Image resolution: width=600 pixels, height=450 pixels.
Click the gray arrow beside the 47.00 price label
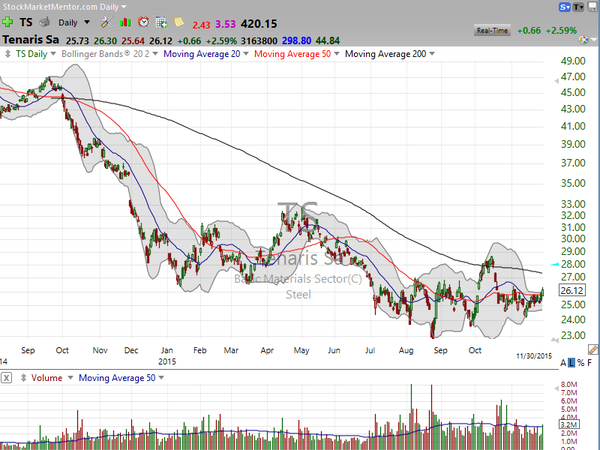[x=556, y=81]
